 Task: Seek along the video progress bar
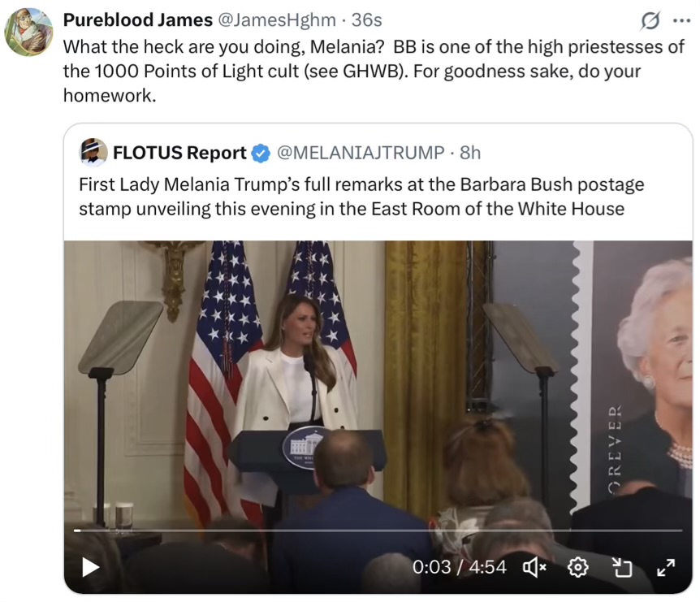[378, 531]
